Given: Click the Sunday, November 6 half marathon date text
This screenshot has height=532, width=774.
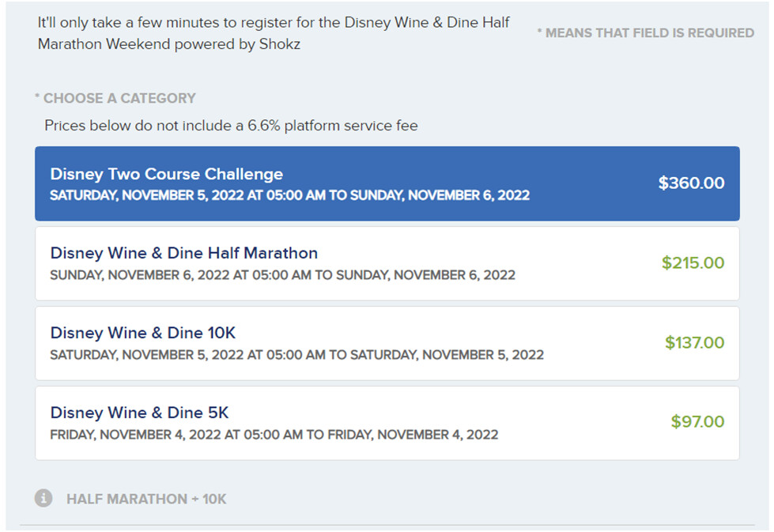Looking at the screenshot, I should pos(282,275).
